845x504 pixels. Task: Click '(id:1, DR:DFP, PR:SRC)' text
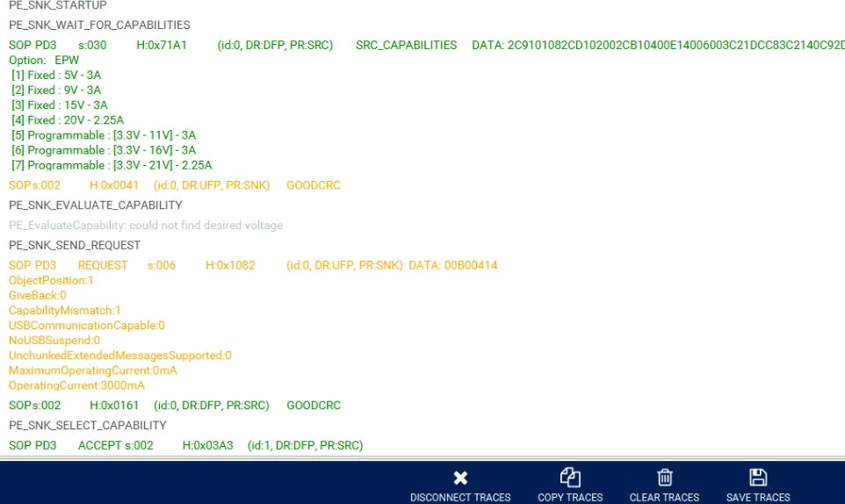click(x=305, y=445)
